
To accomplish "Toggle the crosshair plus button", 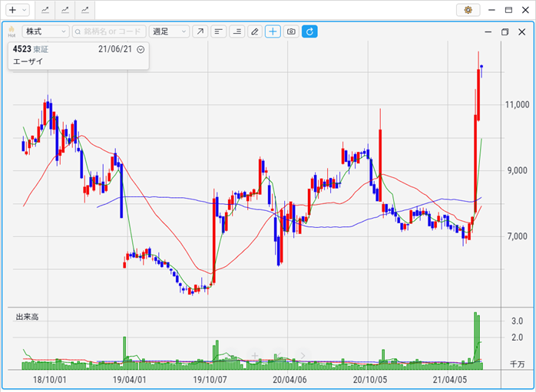I will coord(273,31).
